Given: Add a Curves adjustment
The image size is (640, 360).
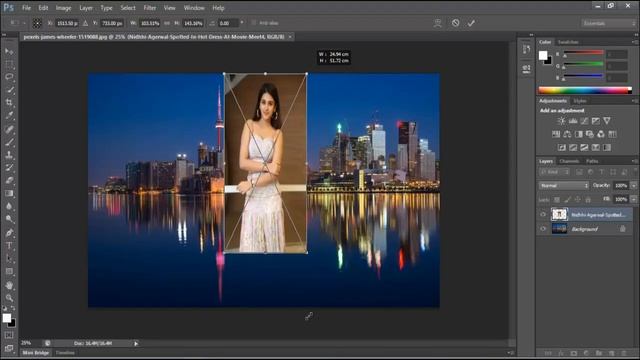Looking at the screenshot, I should click(x=584, y=121).
